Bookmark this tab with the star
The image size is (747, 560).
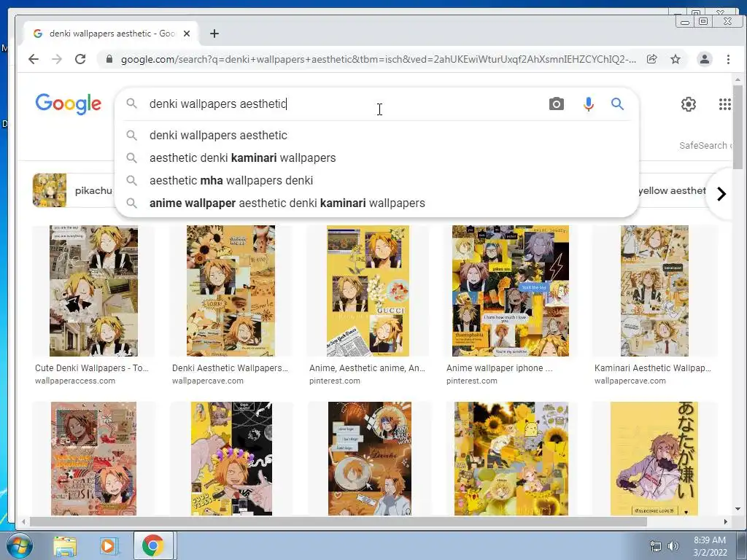tap(675, 59)
